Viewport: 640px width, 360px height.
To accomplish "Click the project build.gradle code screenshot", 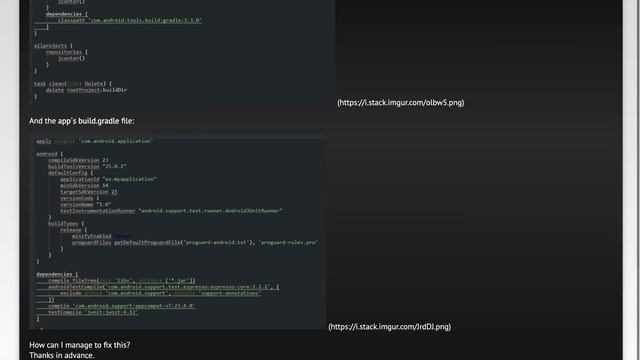I will coord(182,52).
